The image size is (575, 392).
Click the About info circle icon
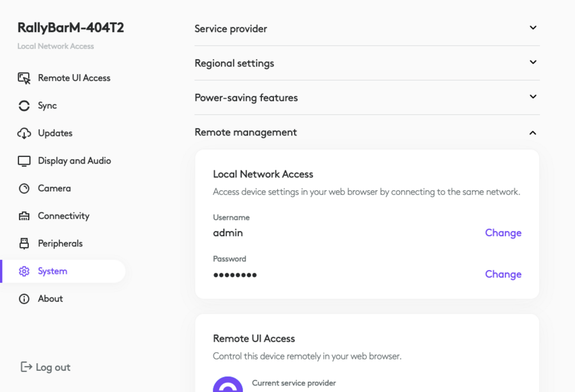pyautogui.click(x=24, y=299)
